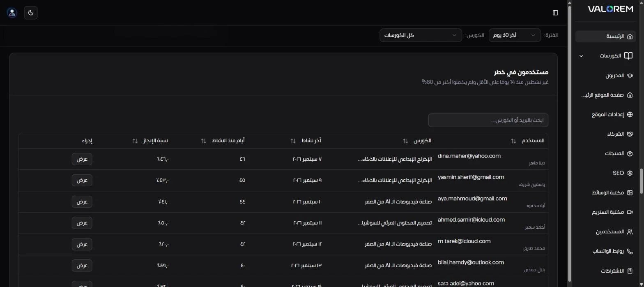Click عرض for yasmin.sherif@gmail.com
The width and height of the screenshot is (644, 287).
(x=82, y=180)
